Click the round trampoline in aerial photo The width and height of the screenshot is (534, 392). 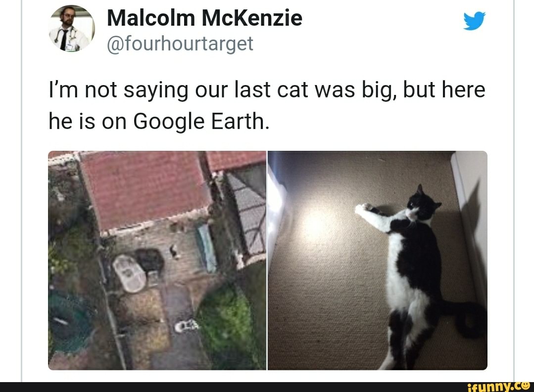pyautogui.click(x=70, y=323)
